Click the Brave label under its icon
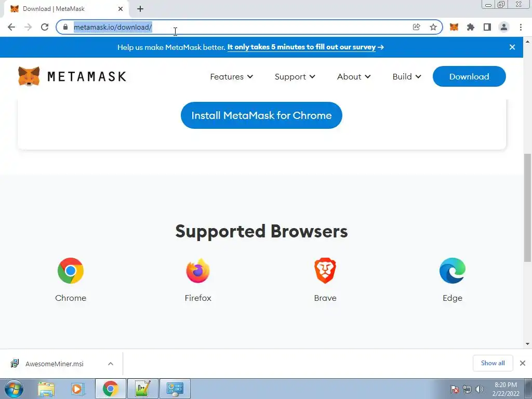The image size is (532, 399). coord(325,298)
